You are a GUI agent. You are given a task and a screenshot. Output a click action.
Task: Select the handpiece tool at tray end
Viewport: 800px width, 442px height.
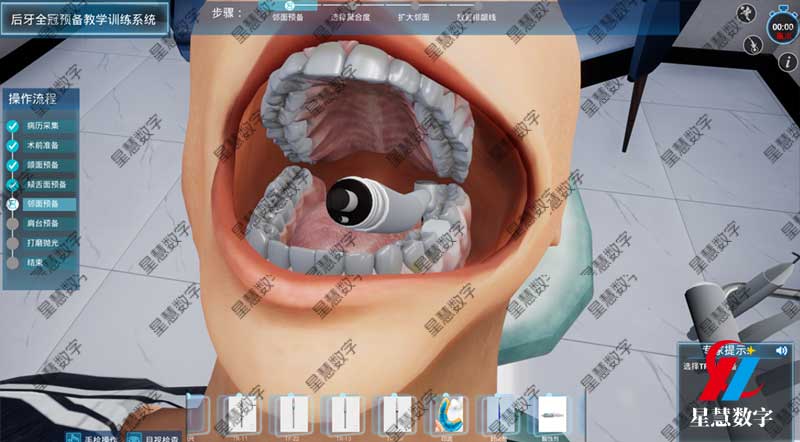point(549,413)
